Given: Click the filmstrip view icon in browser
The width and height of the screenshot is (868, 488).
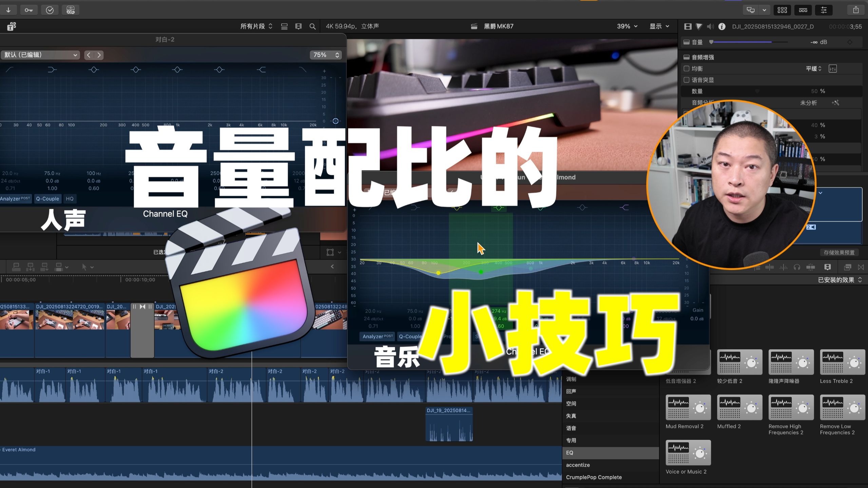Looking at the screenshot, I should point(298,26).
